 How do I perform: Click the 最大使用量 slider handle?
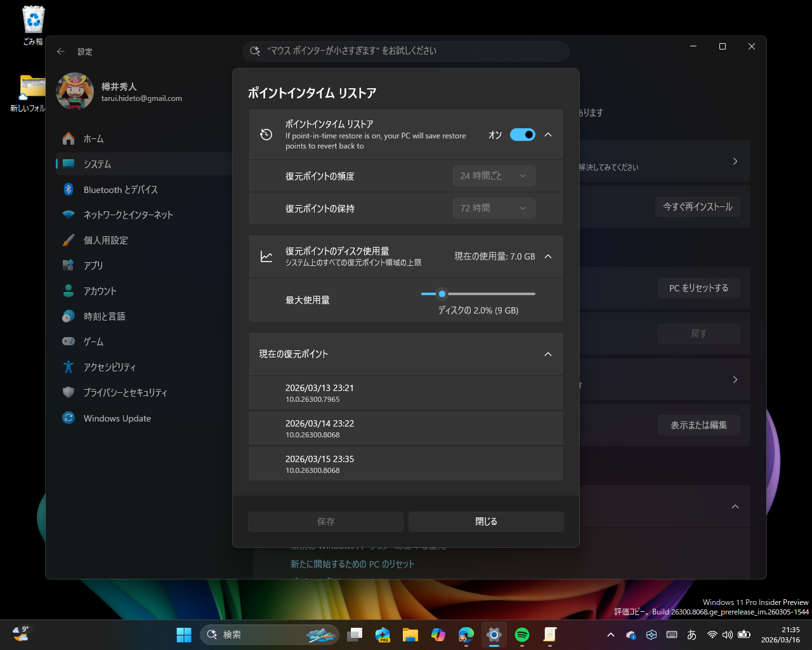click(442, 294)
